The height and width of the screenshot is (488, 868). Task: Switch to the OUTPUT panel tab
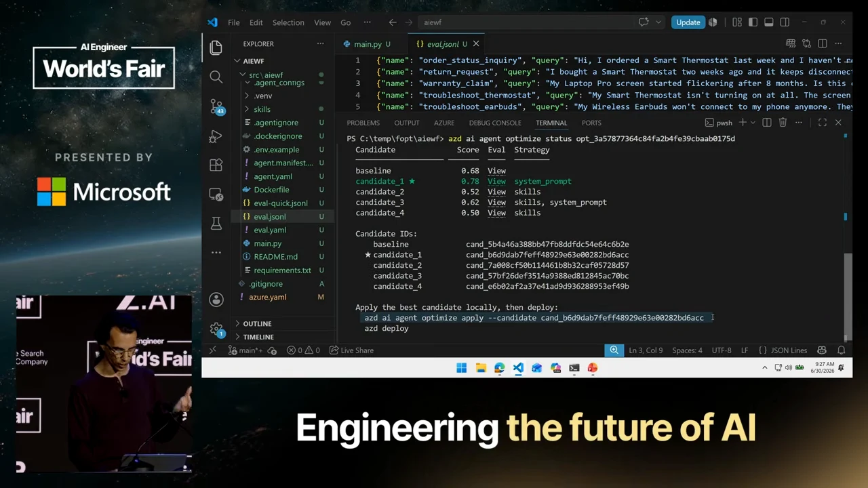(407, 123)
